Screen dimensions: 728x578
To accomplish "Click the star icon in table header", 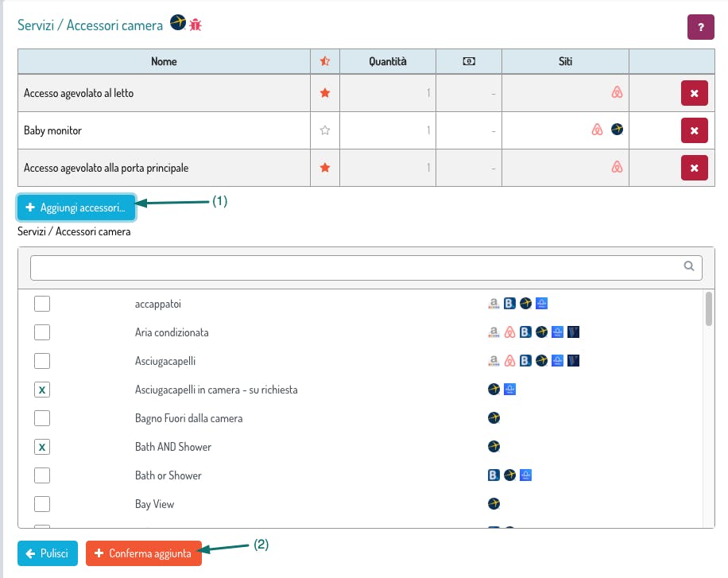I will coord(325,61).
